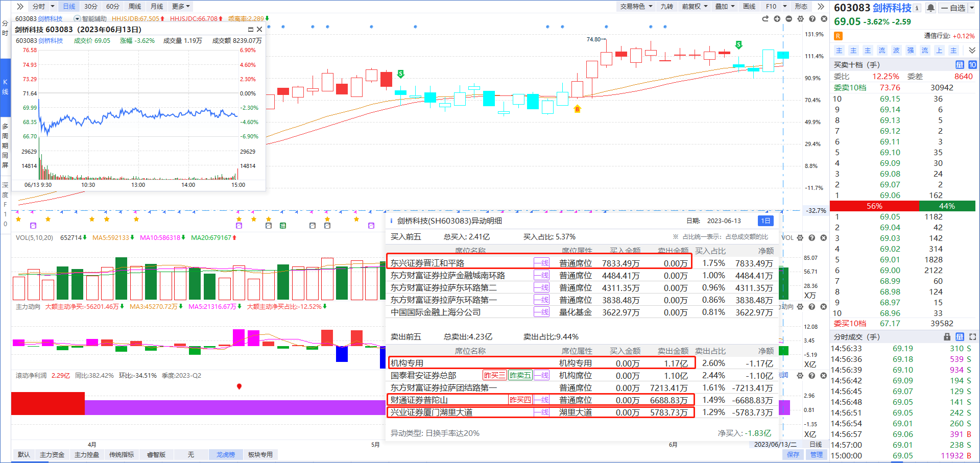Select the 主力资金 bottom tab
The height and width of the screenshot is (463, 980).
click(x=52, y=455)
